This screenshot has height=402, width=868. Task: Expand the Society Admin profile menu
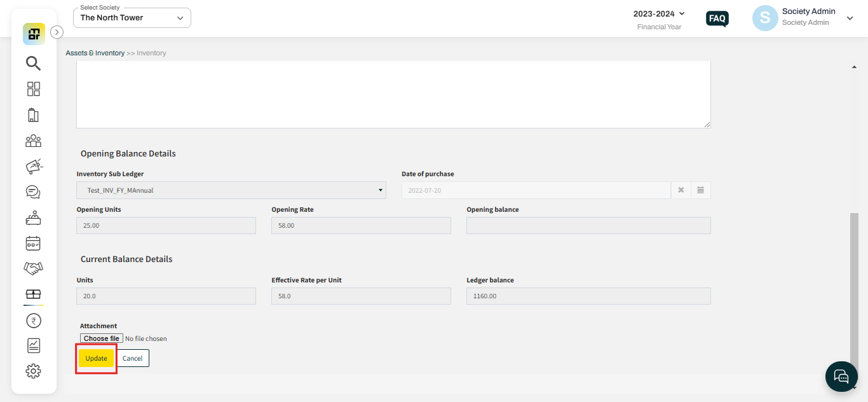click(x=850, y=18)
